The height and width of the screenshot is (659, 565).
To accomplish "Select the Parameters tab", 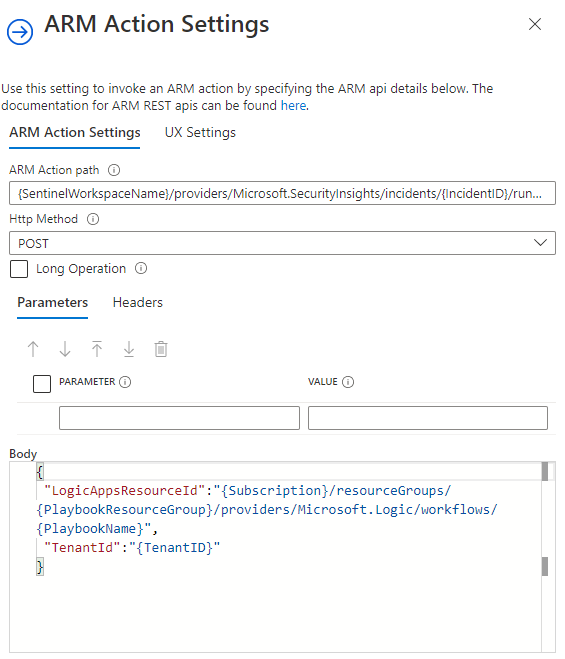I will 53,303.
